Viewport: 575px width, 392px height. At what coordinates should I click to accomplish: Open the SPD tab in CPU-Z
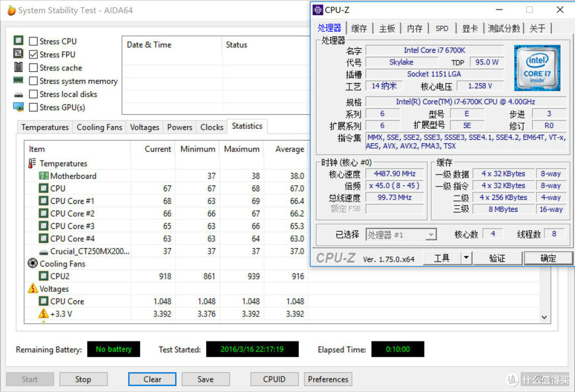[x=442, y=28]
